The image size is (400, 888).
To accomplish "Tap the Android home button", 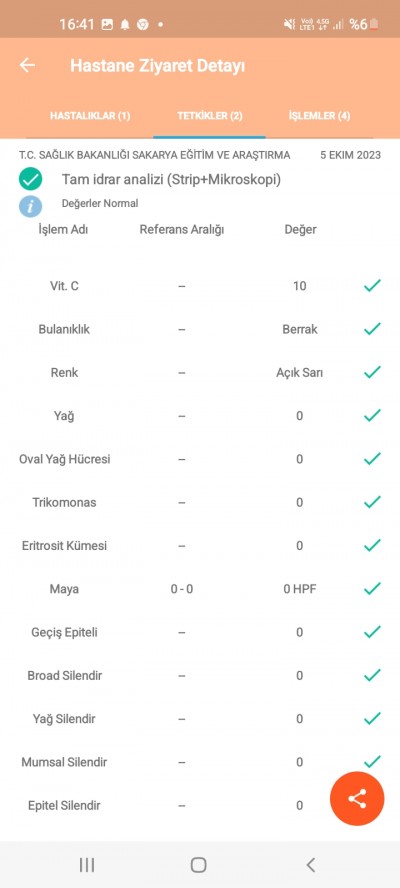I will (198, 864).
